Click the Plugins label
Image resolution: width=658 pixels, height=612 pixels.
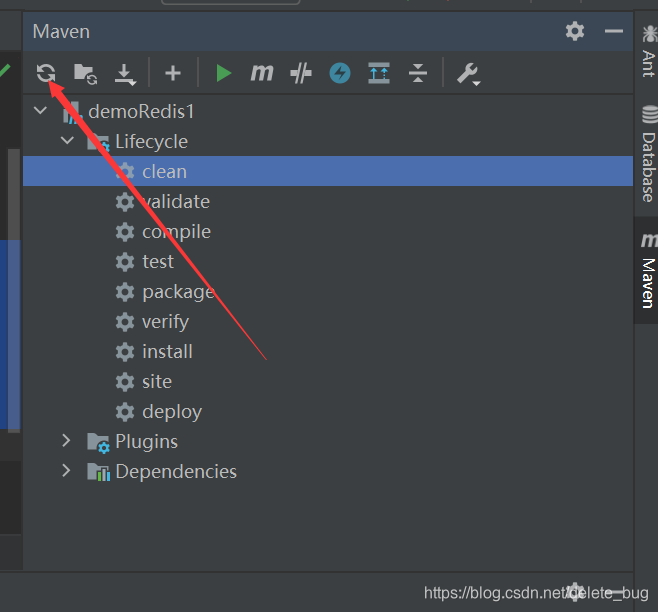[146, 442]
